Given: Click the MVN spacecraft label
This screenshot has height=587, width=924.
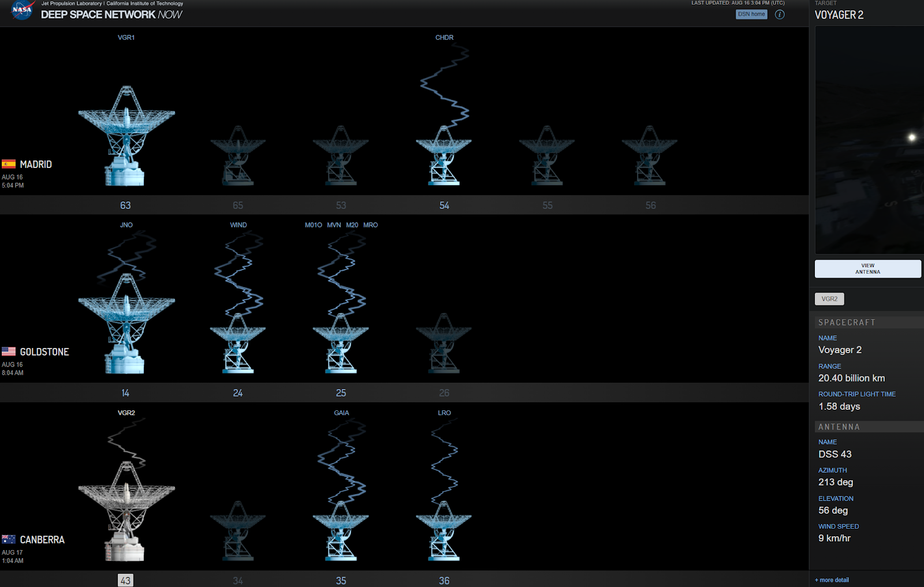Looking at the screenshot, I should point(334,225).
